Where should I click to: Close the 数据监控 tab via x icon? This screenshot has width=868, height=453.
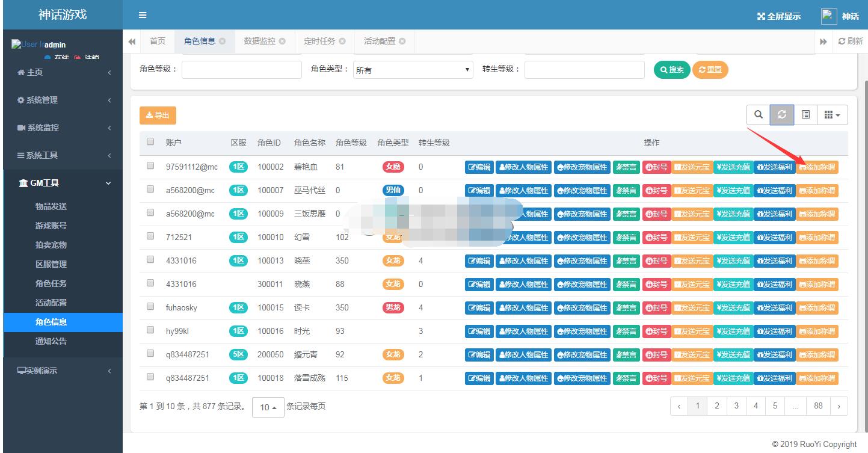pos(282,41)
